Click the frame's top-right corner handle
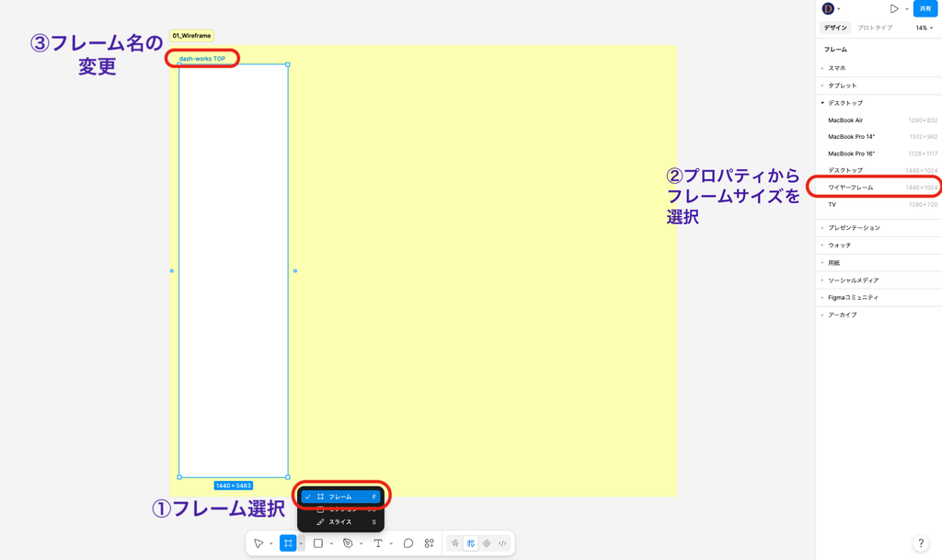942x560 pixels. (288, 64)
